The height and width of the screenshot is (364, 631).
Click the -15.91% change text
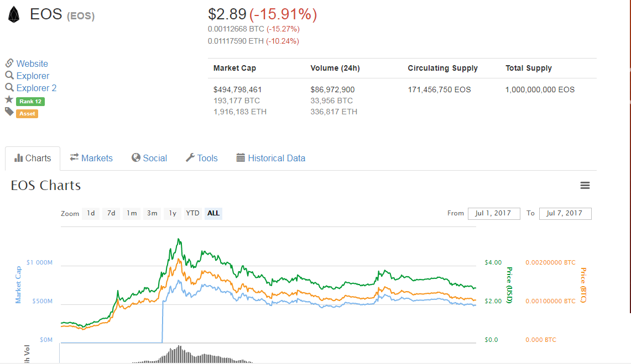[x=283, y=14]
